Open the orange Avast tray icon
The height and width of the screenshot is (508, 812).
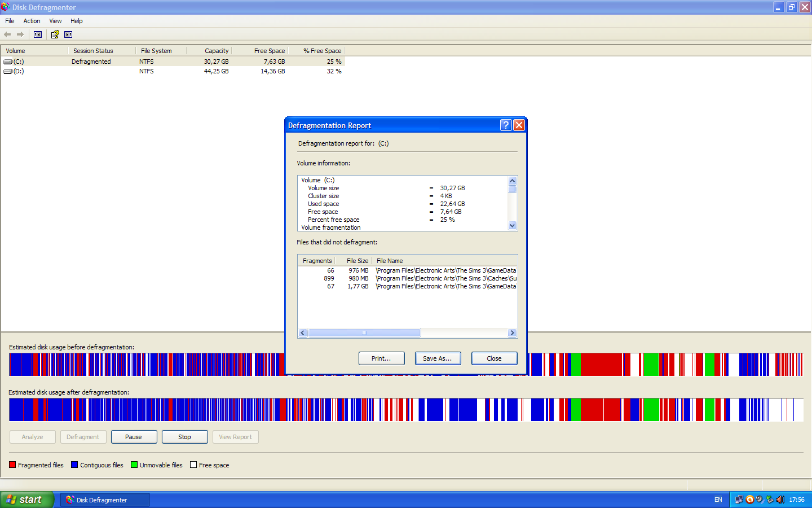pos(749,500)
